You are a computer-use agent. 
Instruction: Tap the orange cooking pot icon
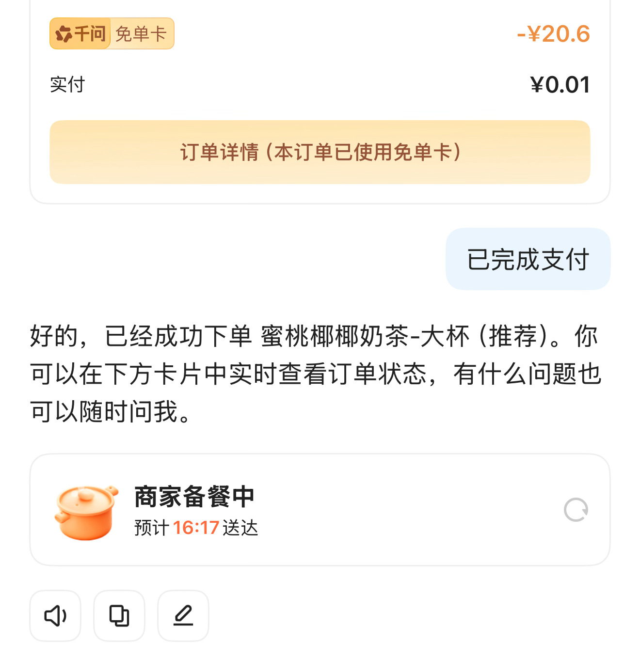(86, 512)
